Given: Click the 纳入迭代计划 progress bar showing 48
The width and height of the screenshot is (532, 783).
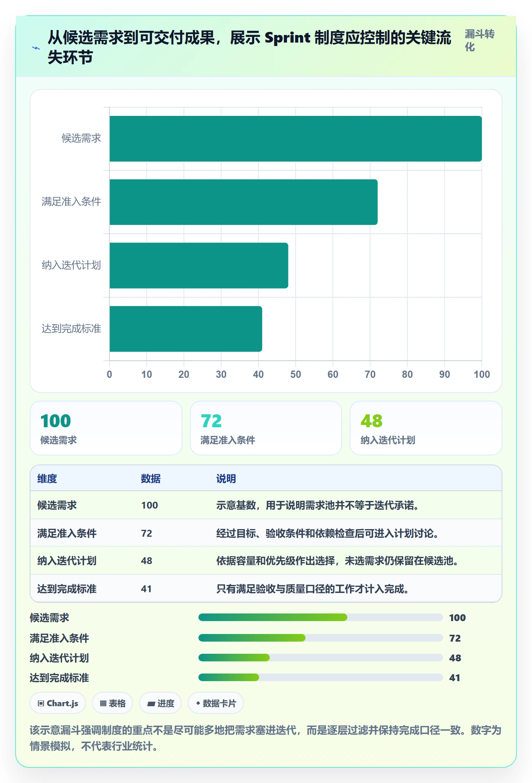Looking at the screenshot, I should (320, 658).
